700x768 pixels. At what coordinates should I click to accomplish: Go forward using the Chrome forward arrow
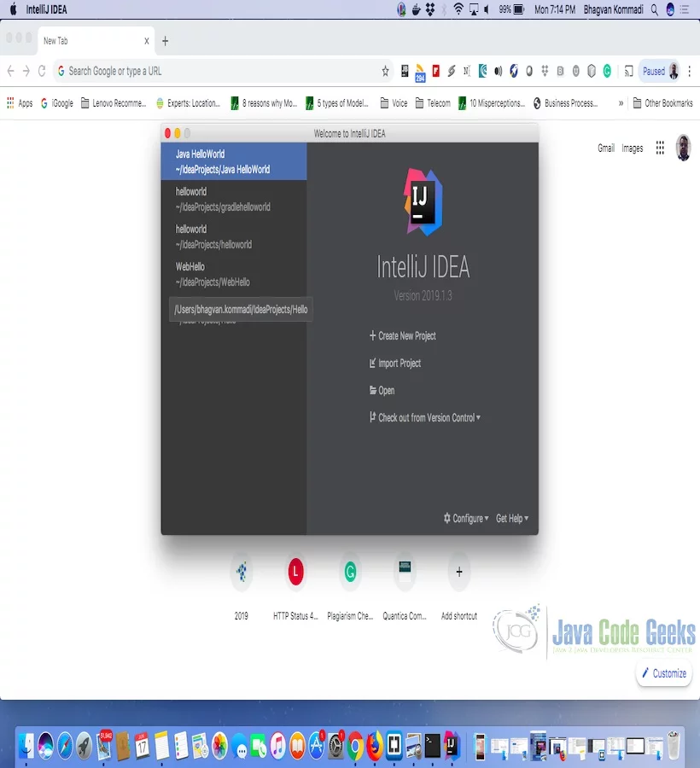pos(26,72)
